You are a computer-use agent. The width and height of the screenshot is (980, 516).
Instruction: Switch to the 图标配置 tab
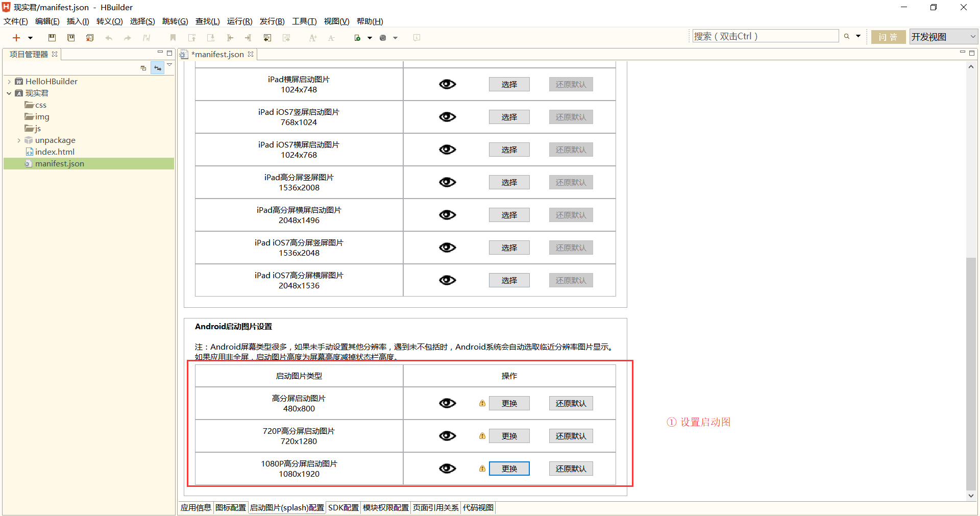[231, 507]
